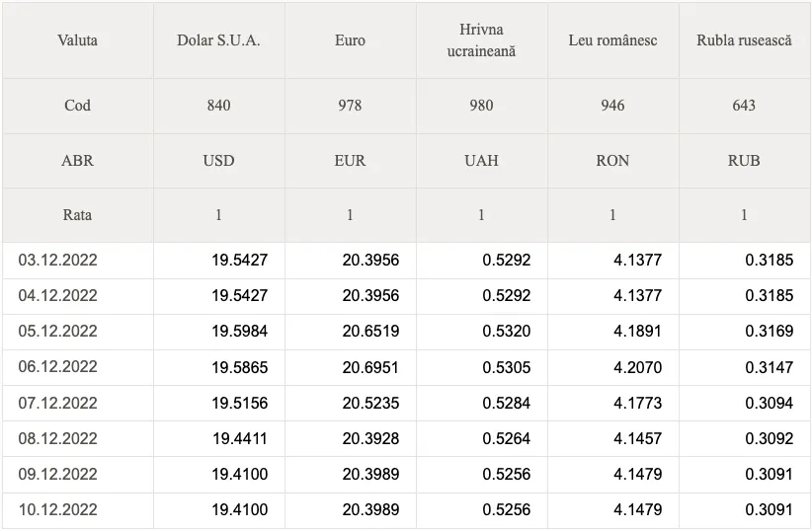
Task: Click the USD rate 19.4411
Action: click(x=240, y=439)
